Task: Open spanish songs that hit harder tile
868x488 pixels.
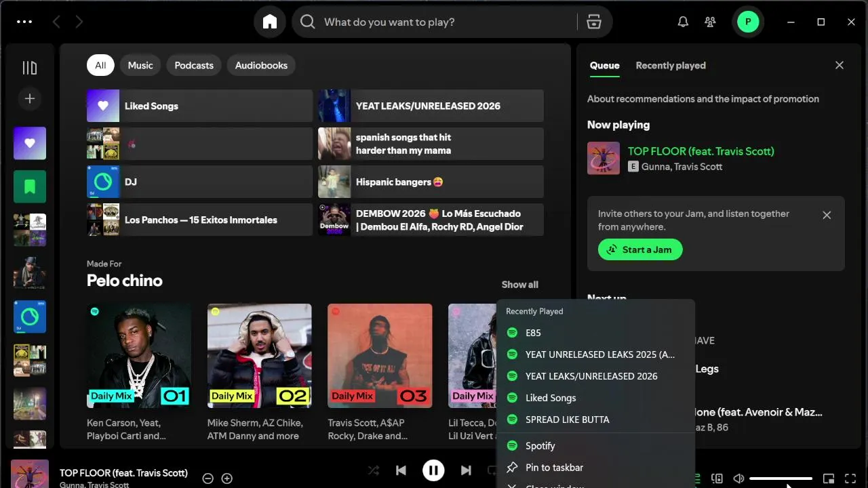Action: (x=431, y=144)
